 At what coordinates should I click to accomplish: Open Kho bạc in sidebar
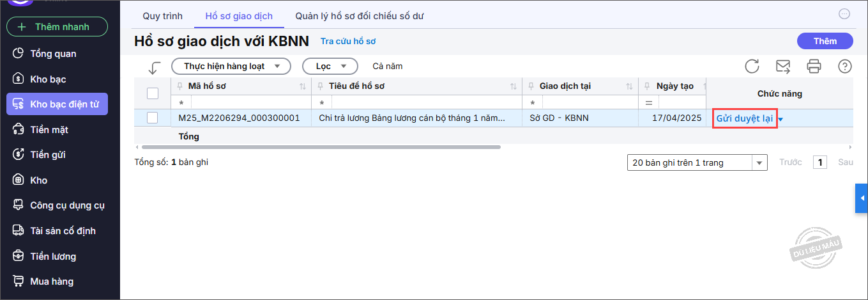tap(48, 79)
